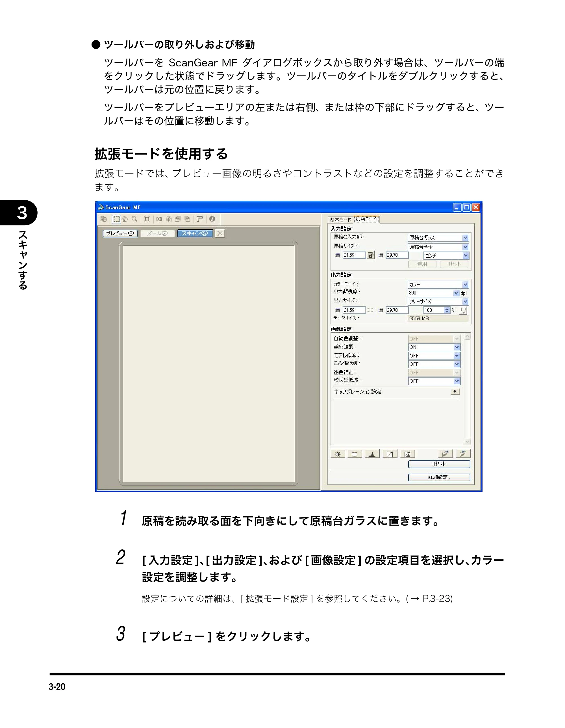Click the Rotate Right toolbar icon

(188, 219)
